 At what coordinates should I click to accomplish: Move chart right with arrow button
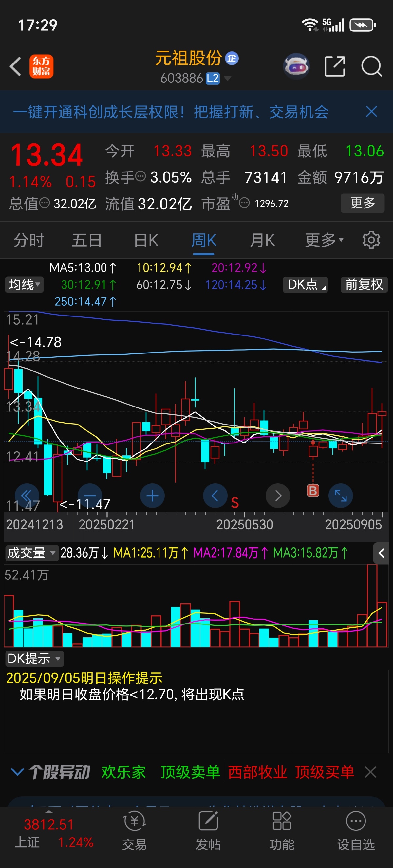(x=278, y=496)
